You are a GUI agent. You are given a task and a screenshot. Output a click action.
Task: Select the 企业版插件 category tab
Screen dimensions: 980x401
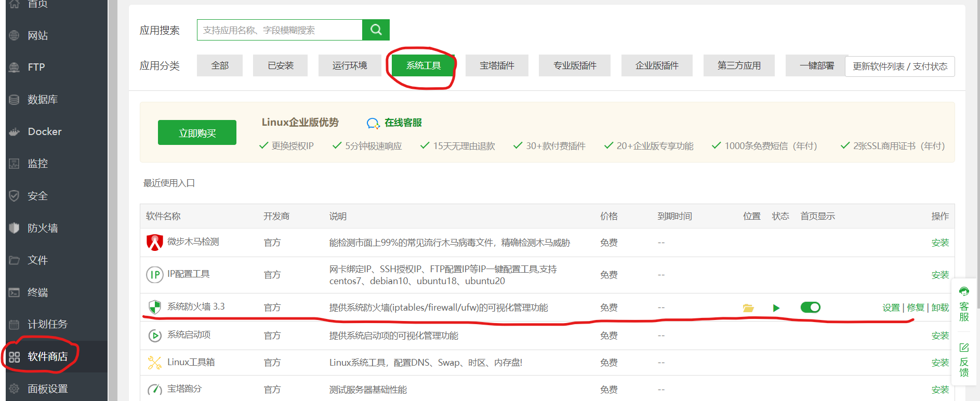click(657, 65)
